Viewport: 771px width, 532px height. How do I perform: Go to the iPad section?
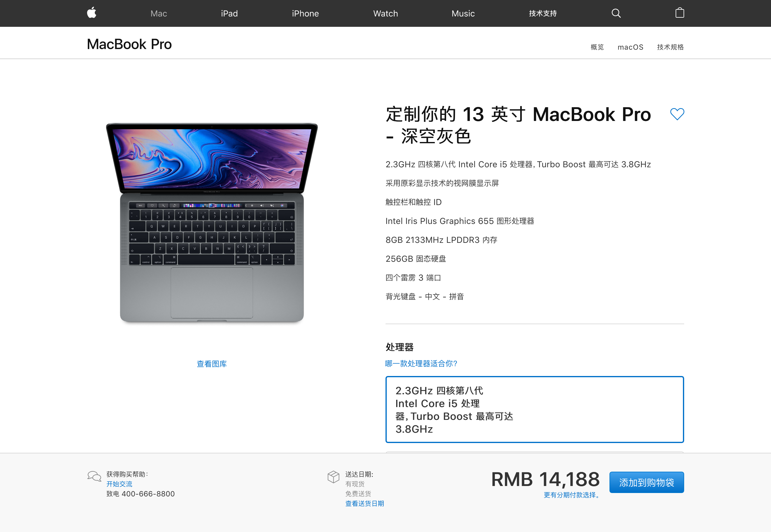(229, 13)
